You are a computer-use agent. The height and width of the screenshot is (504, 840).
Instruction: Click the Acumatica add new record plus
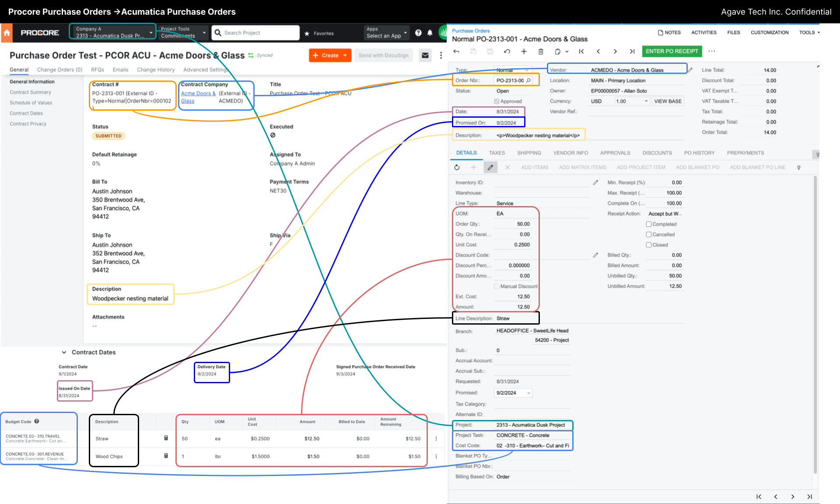point(524,52)
